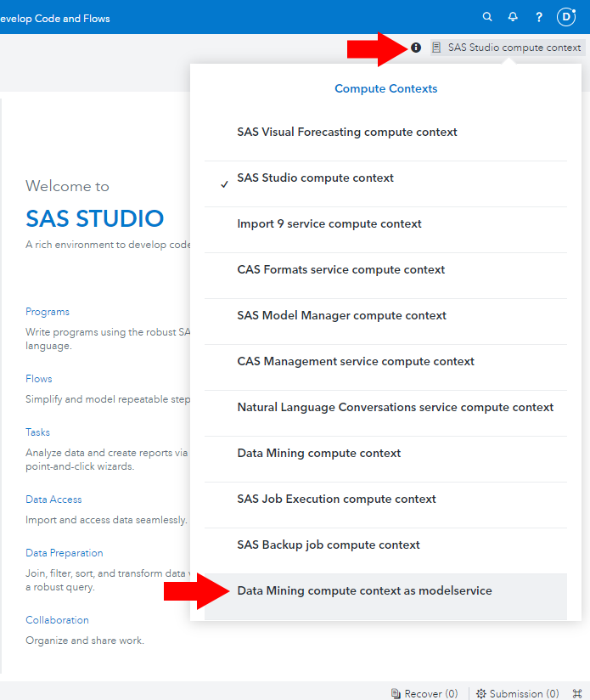
Task: Choose Natural Language Conversations service compute context
Action: pyautogui.click(x=395, y=408)
